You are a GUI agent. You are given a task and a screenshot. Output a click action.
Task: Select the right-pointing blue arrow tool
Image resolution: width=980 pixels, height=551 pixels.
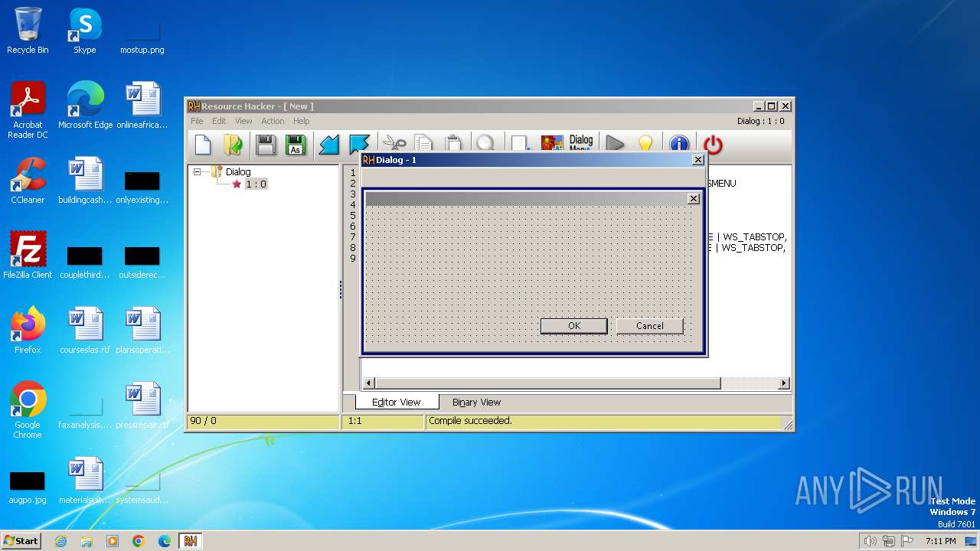(359, 144)
